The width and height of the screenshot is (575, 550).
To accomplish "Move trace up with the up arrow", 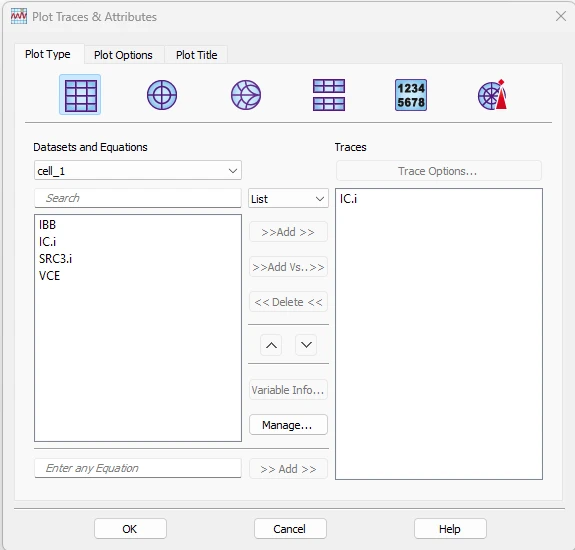I will [271, 345].
